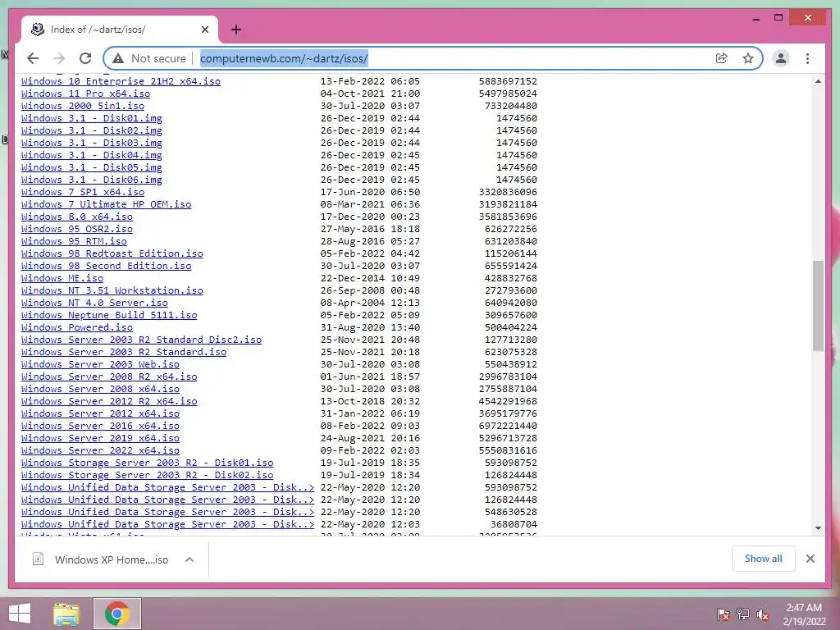Download Windows Storage Server 2003 R2 - Disk02.iso
The width and height of the screenshot is (840, 630).
[x=148, y=476]
